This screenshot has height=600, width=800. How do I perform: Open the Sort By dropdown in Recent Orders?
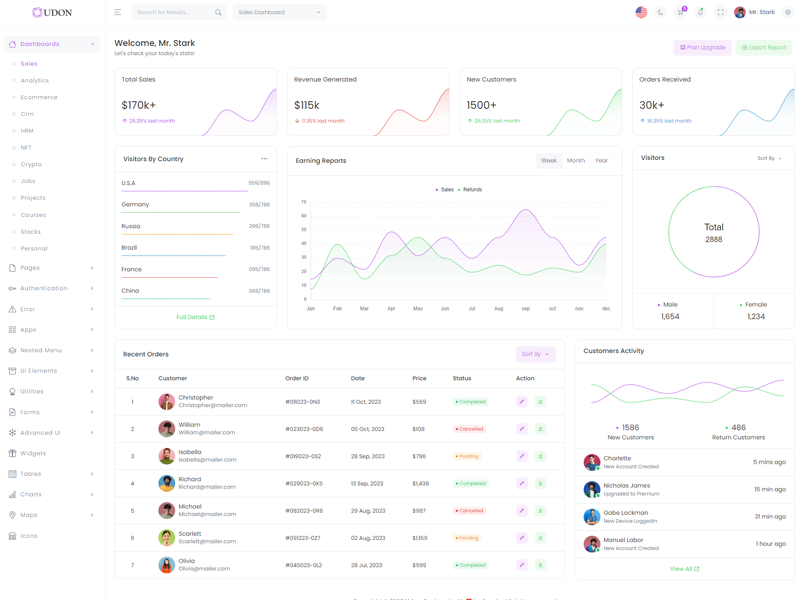535,354
